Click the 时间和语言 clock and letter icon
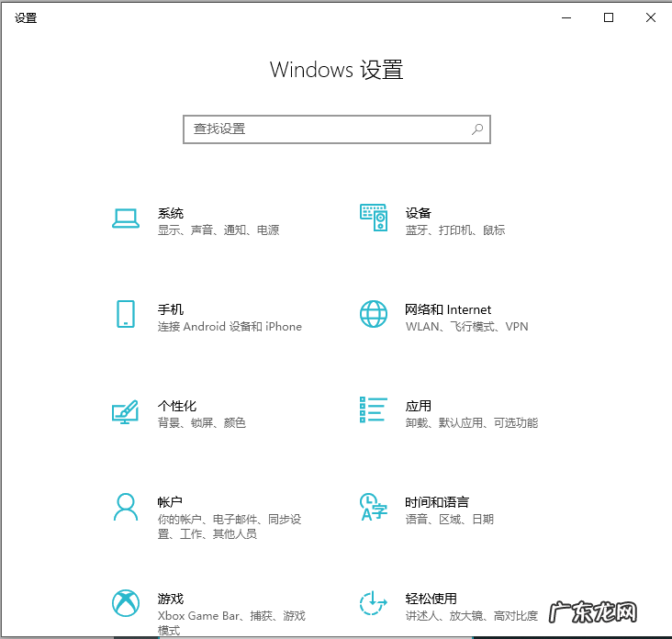The image size is (672, 639). (x=374, y=507)
